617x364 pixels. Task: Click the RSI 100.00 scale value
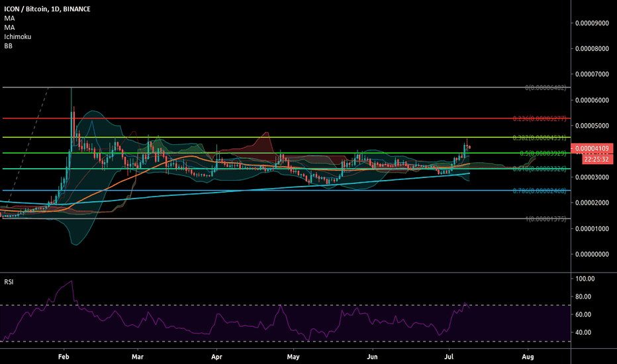(585, 279)
